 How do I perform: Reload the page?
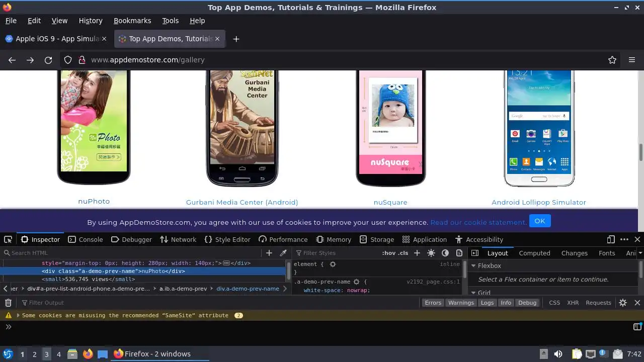click(x=48, y=60)
